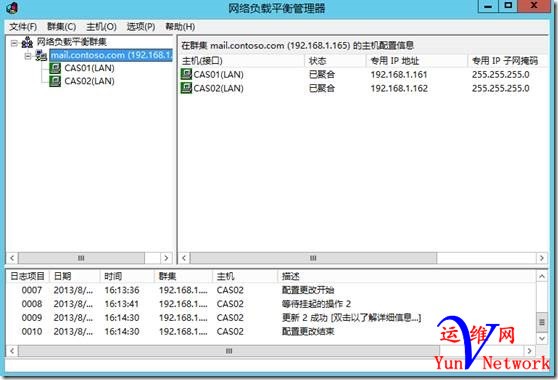This screenshot has width=558, height=380.
Task: Click IP address 192.168.1.161
Action: [x=399, y=75]
